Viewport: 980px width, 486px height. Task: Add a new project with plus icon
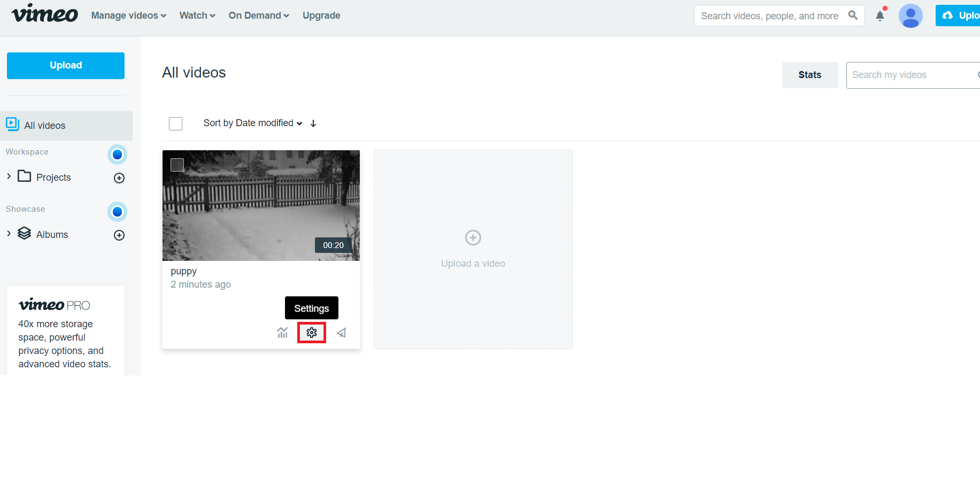119,178
